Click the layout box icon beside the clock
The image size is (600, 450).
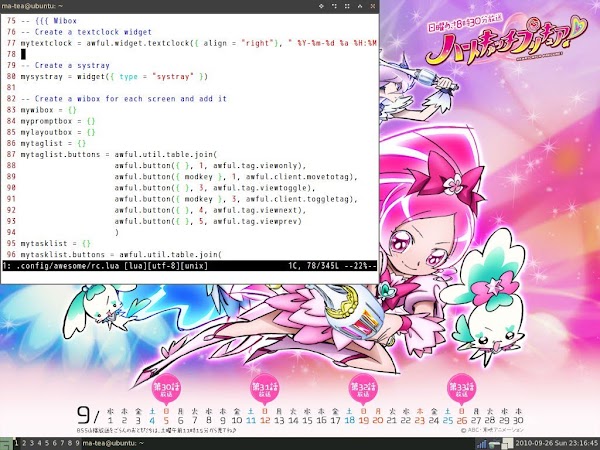pos(507,444)
